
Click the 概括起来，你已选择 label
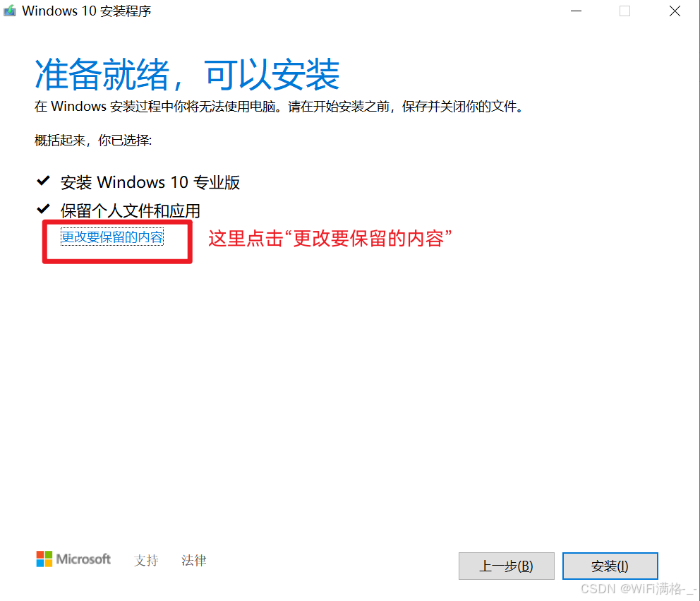coord(93,141)
